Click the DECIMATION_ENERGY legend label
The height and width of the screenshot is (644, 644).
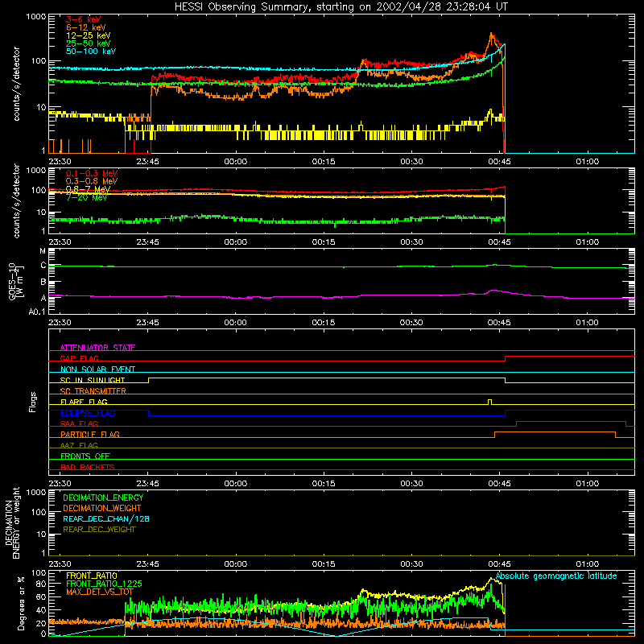103,497
